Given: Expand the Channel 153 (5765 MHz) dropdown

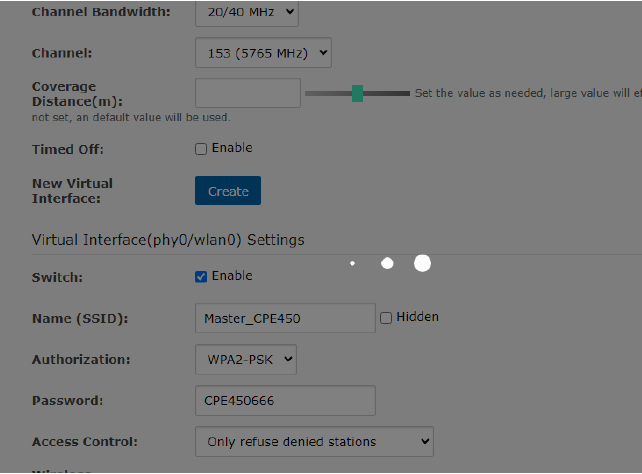Looking at the screenshot, I should (x=262, y=53).
